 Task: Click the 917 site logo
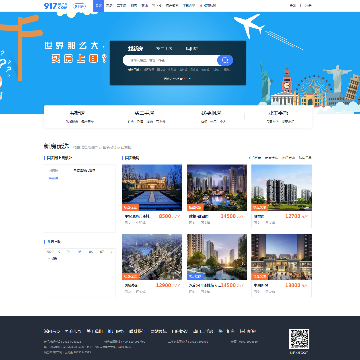tap(55, 6)
